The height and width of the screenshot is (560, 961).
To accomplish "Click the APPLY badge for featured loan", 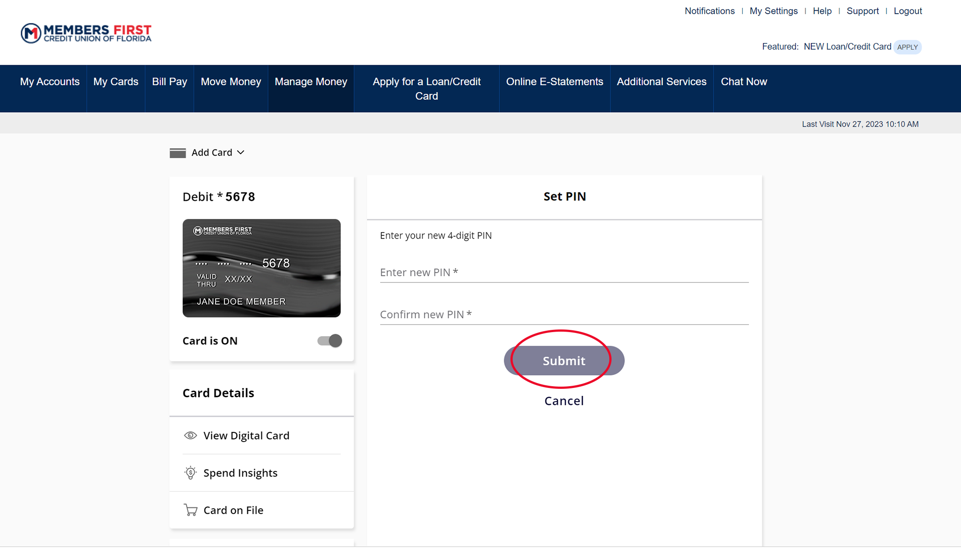I will click(x=907, y=47).
